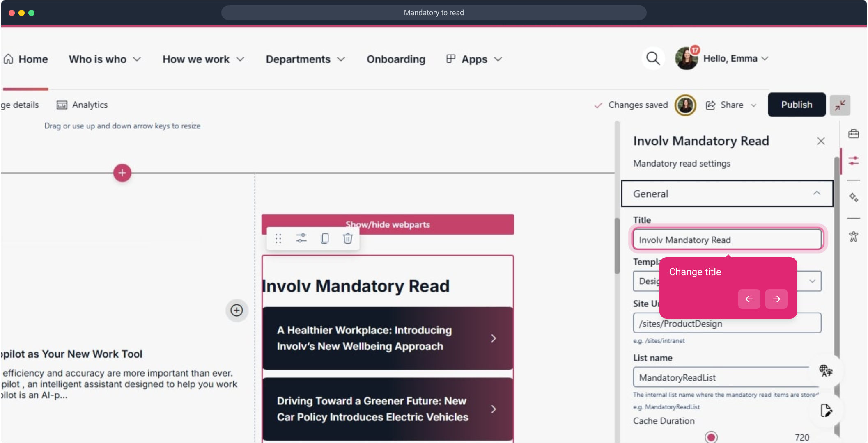This screenshot has height=443, width=868.
Task: Click the Changes saved status
Action: pyautogui.click(x=631, y=105)
